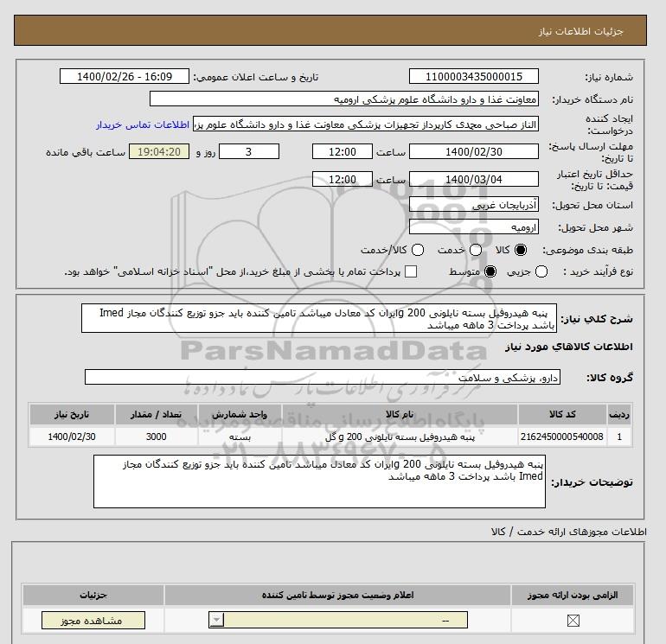
Task: Click quantity cell 3000
Action: [157, 437]
